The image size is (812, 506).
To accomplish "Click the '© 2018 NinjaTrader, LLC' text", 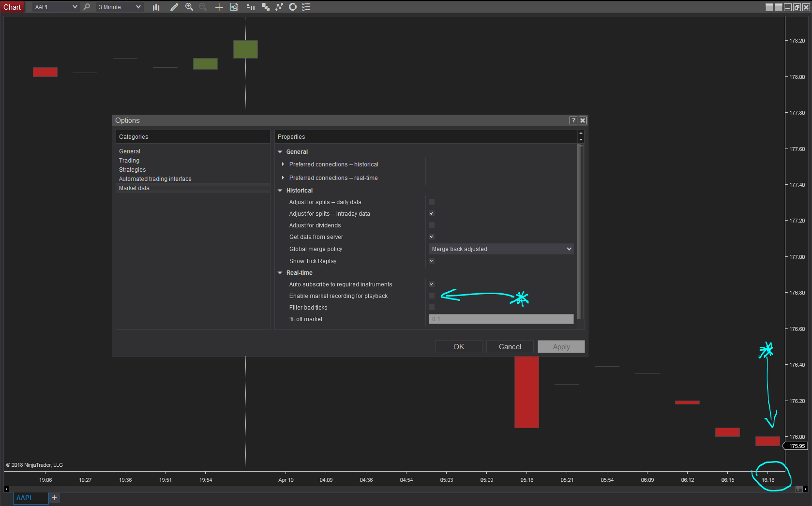I will click(34, 465).
